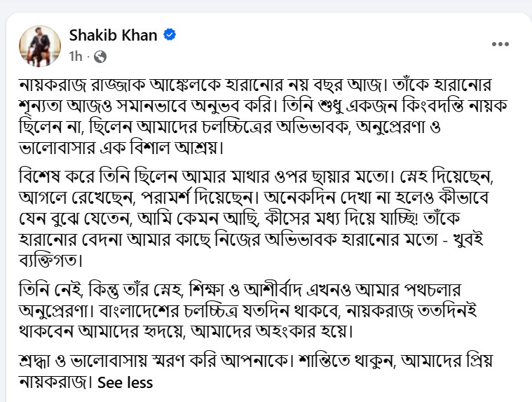This screenshot has height=402, width=532.
Task: Click the line starting "হারানোর বেদনা আমার কাছে"
Action: pyautogui.click(x=251, y=240)
